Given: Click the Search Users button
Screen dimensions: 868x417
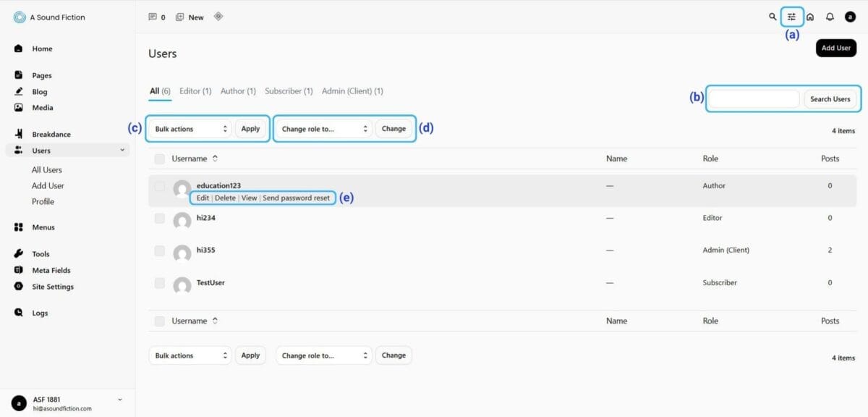Looking at the screenshot, I should coord(830,99).
